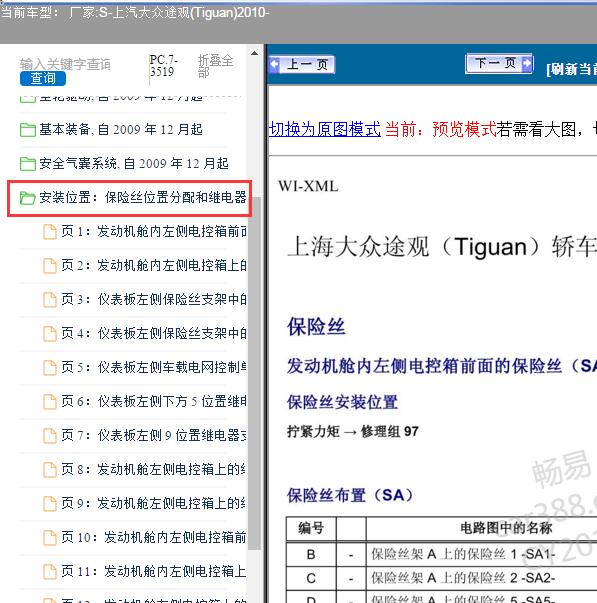The height and width of the screenshot is (603, 597).
Task: Click the tree panel scrollbar up arrow
Action: [254, 53]
